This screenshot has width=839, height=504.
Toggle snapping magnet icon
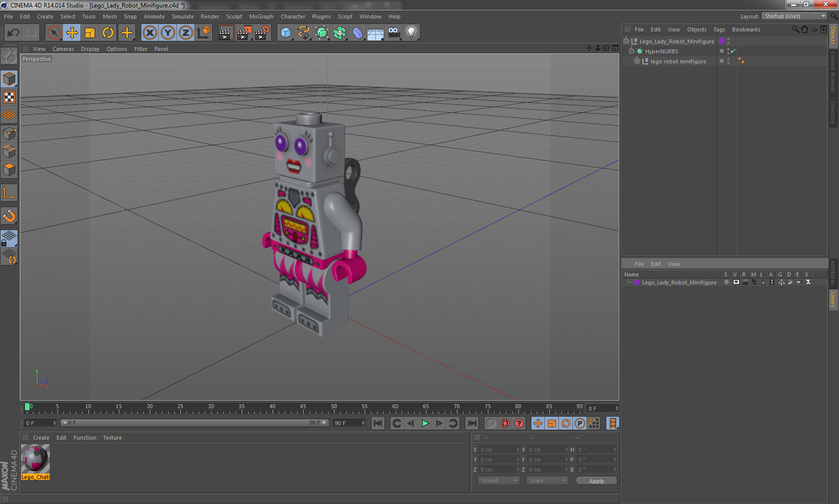tap(9, 216)
